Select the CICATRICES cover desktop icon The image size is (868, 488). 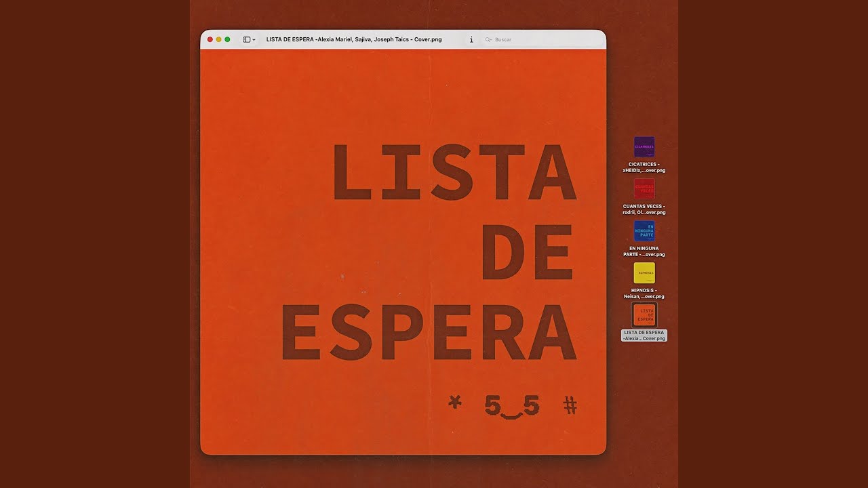[644, 147]
